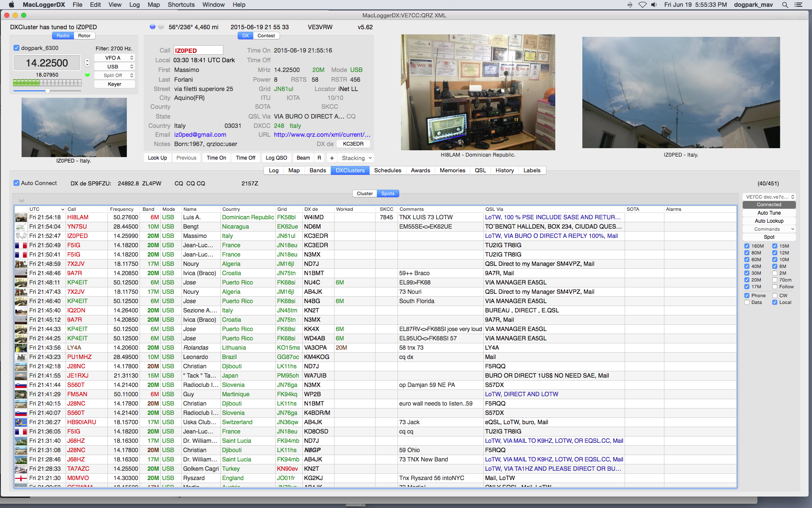Click the Map tab icon
This screenshot has width=812, height=508.
click(x=293, y=170)
